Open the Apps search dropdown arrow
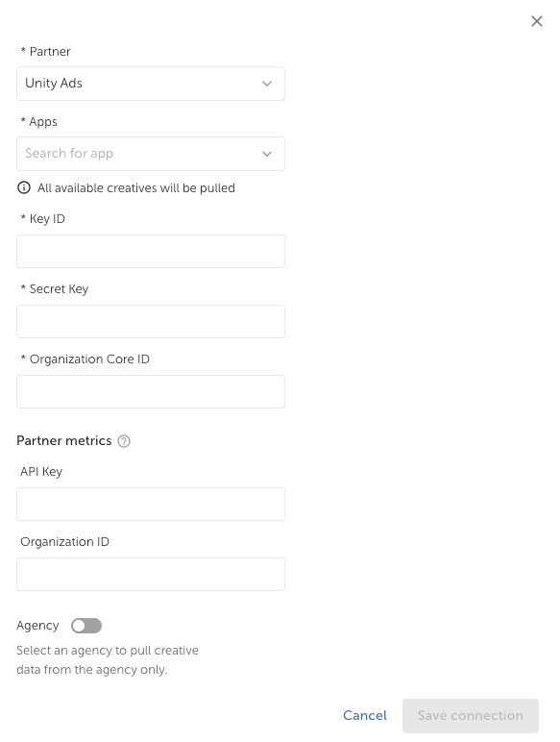Viewport: 560px width, 742px height. click(267, 154)
